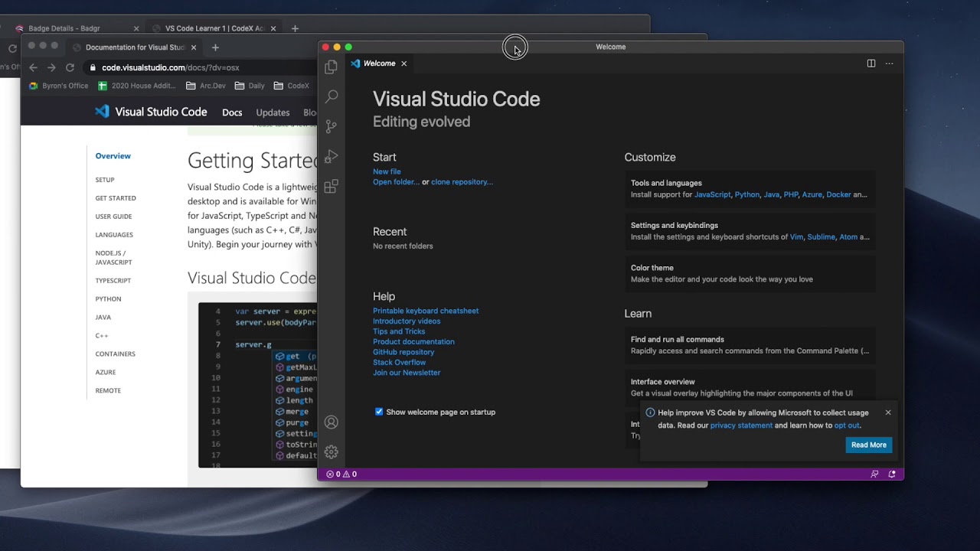The width and height of the screenshot is (980, 551).
Task: Open new tab in rear Chrome window
Action: (x=295, y=28)
